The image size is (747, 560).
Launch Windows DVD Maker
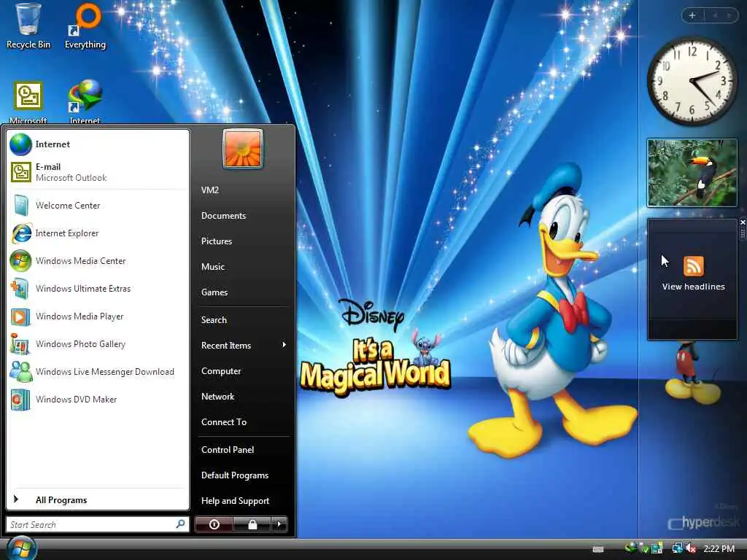pos(98,399)
